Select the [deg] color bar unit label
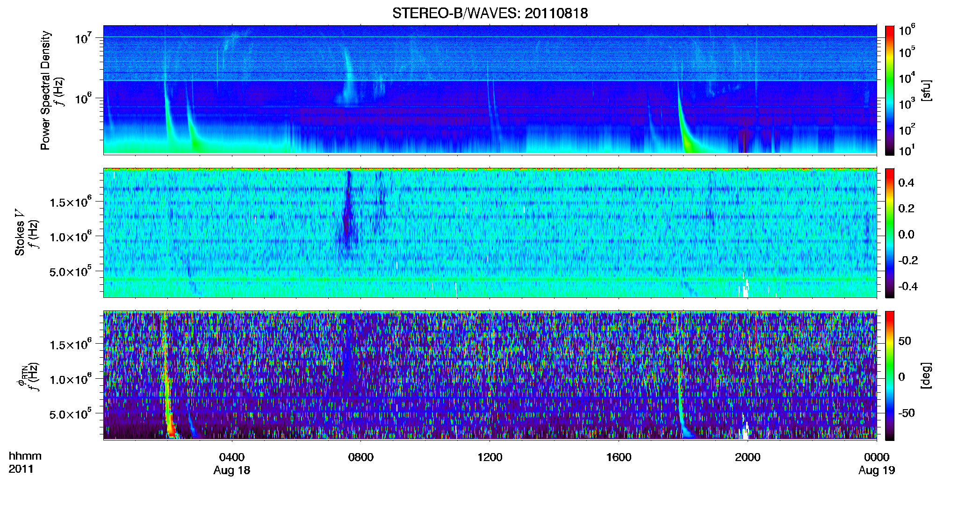 click(926, 375)
